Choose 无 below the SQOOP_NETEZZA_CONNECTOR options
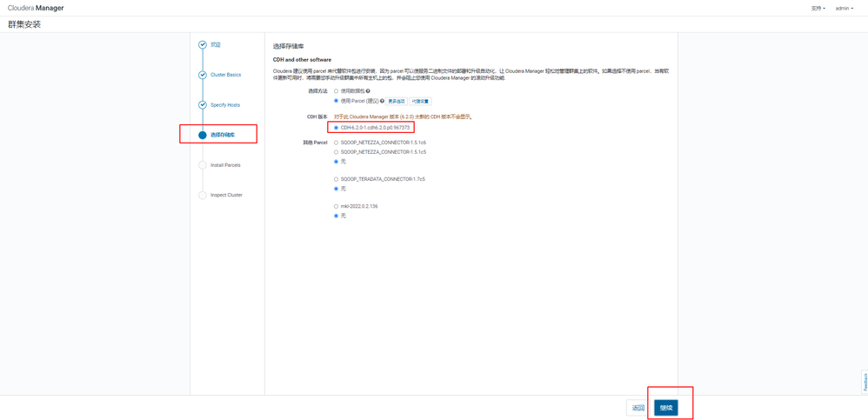The width and height of the screenshot is (868, 420). pos(336,162)
